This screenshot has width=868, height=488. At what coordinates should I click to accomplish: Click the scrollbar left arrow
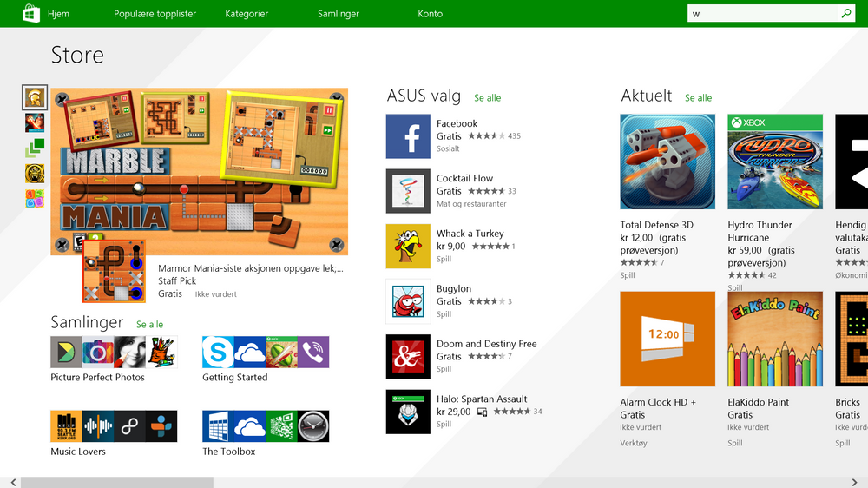coord(13,483)
